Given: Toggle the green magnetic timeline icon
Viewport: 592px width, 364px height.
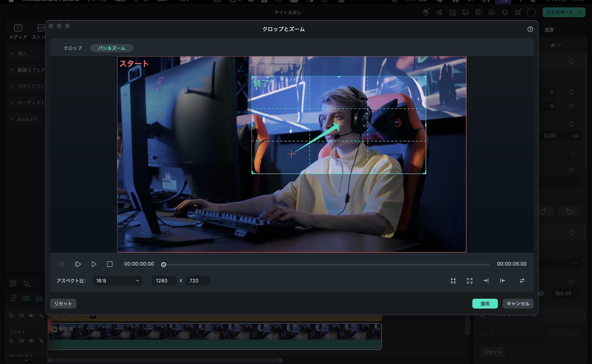Looking at the screenshot, I should [39, 298].
